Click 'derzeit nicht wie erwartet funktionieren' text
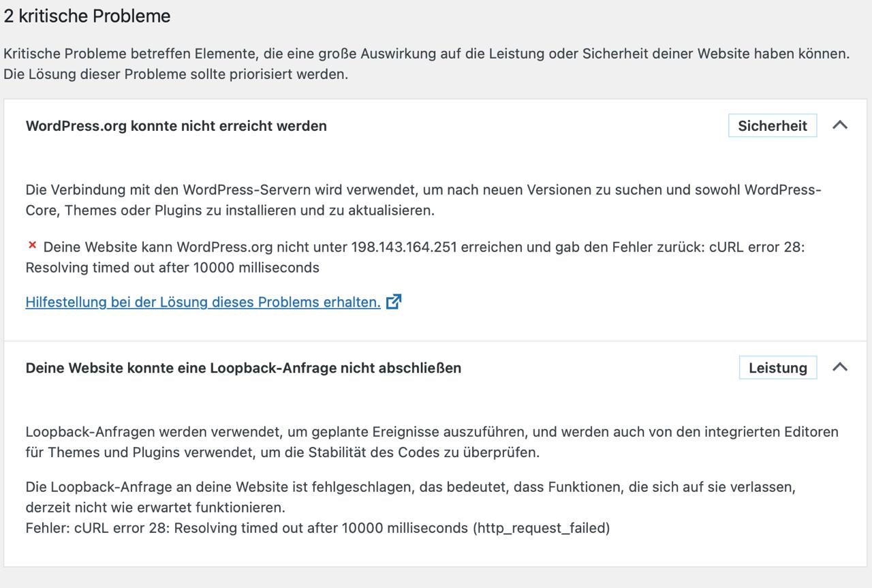Image resolution: width=872 pixels, height=588 pixels. [155, 508]
